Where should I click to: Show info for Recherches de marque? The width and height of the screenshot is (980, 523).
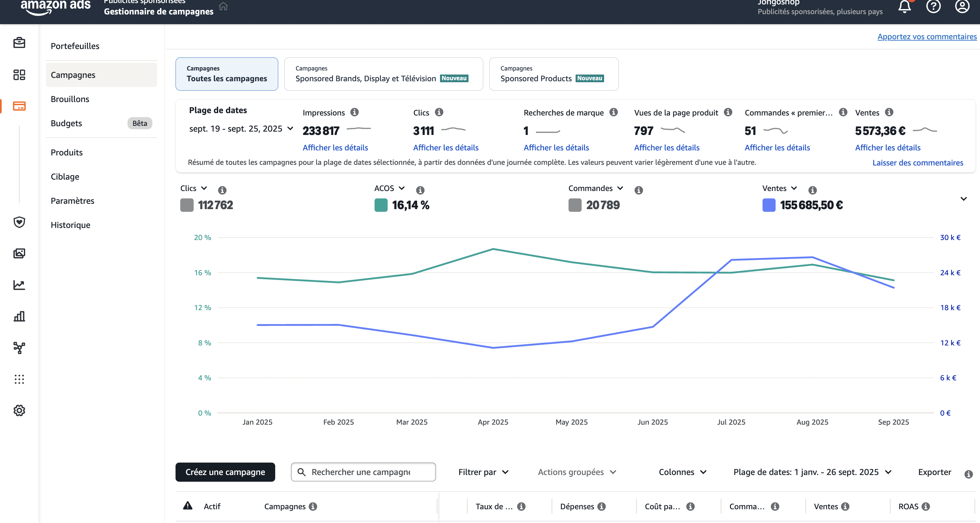(613, 112)
